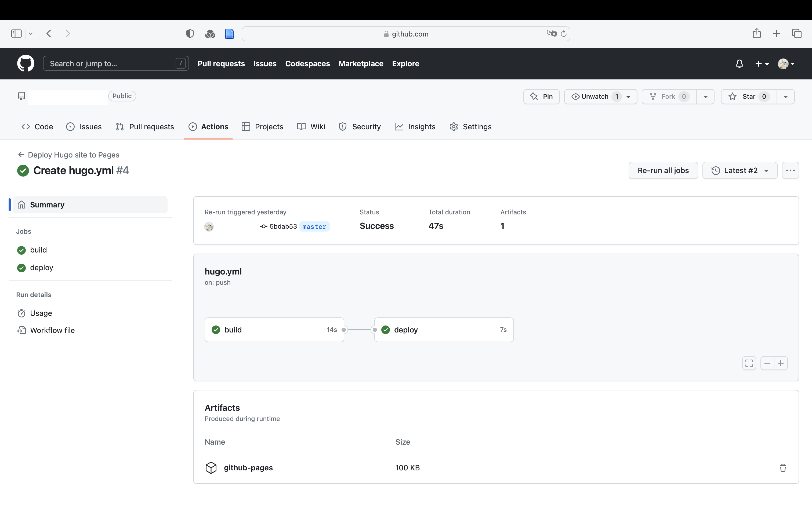
Task: Go back with the Safari back arrow
Action: [49, 33]
